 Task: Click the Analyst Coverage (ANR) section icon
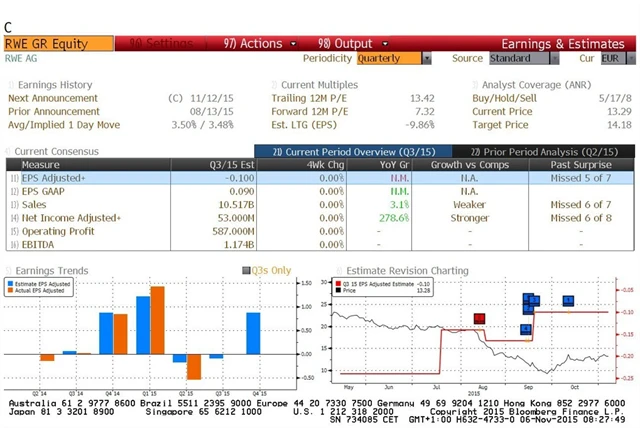475,85
